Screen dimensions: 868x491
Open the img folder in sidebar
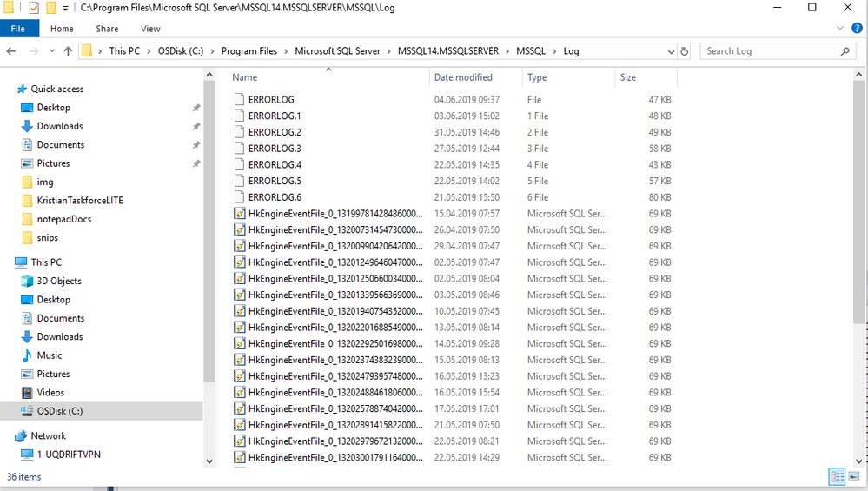(x=45, y=182)
